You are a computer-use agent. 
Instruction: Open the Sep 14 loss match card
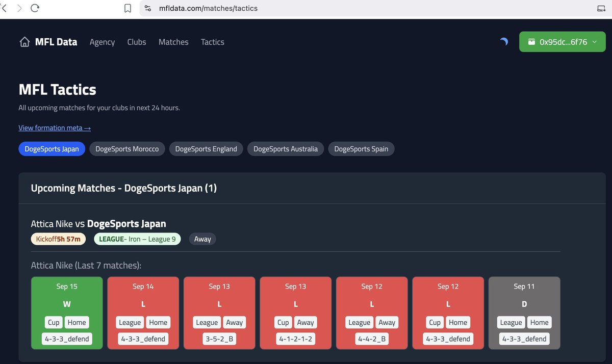143,313
